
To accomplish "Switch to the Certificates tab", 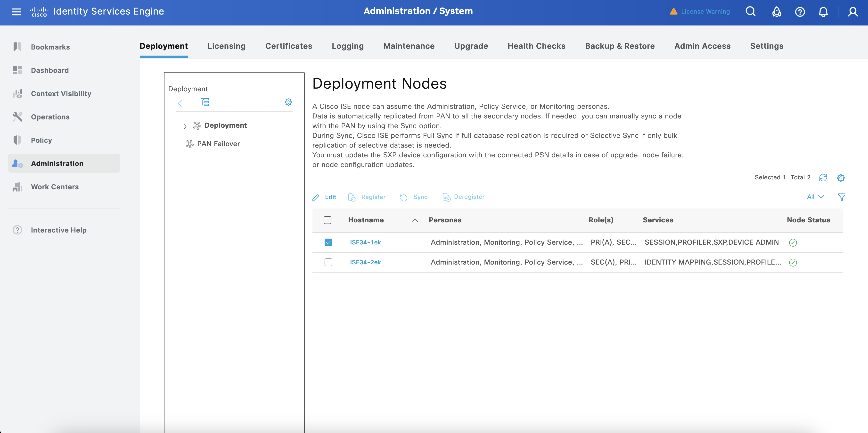I will [x=288, y=46].
